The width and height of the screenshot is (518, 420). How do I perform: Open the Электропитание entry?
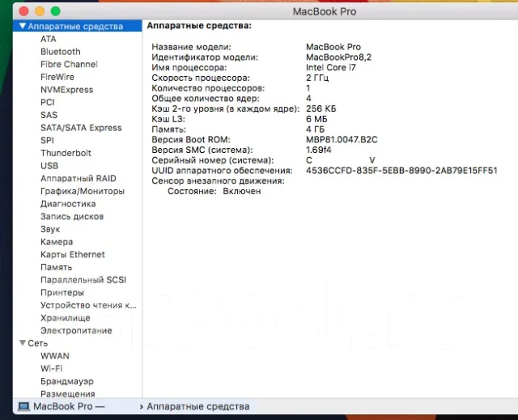76,330
